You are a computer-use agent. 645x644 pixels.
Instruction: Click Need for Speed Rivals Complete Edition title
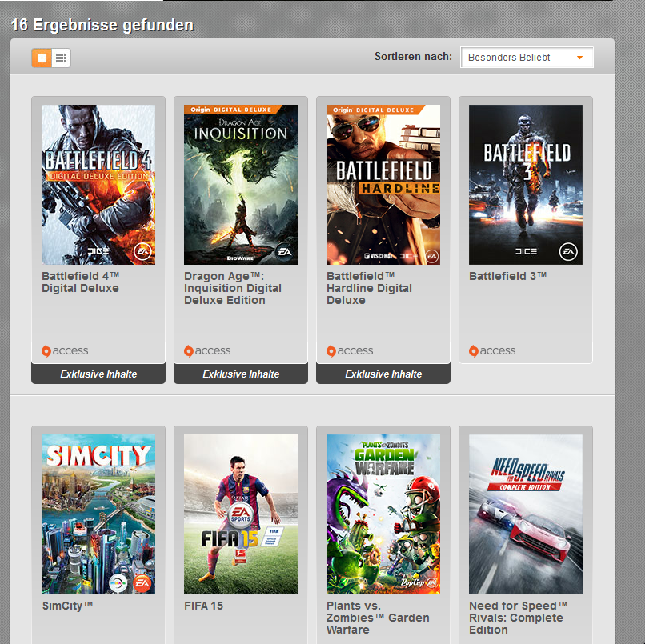click(x=519, y=618)
